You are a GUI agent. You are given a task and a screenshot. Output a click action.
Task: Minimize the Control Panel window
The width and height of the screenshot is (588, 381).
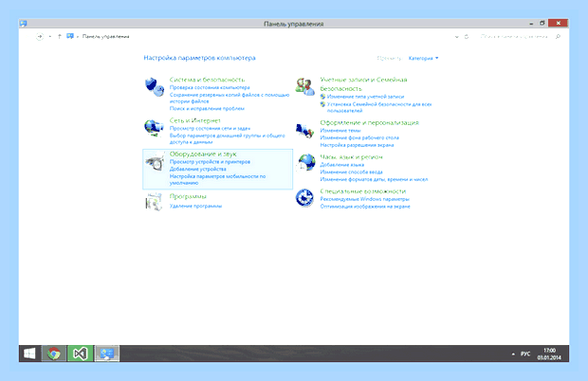coord(531,24)
